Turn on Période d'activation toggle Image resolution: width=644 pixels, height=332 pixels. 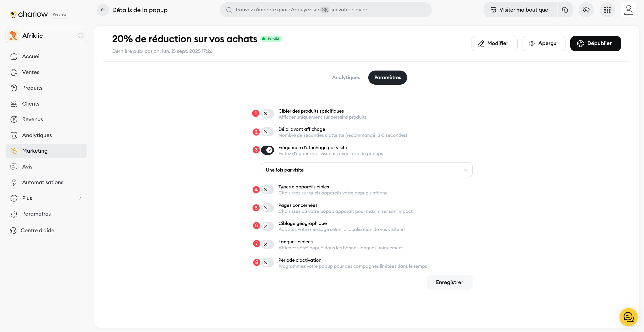[267, 263]
